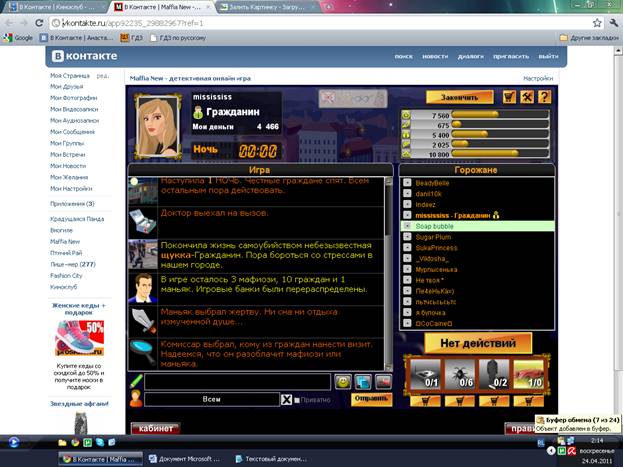Toggle the box next to danil10k
Viewport: 623px width, 467px height.
[x=407, y=193]
